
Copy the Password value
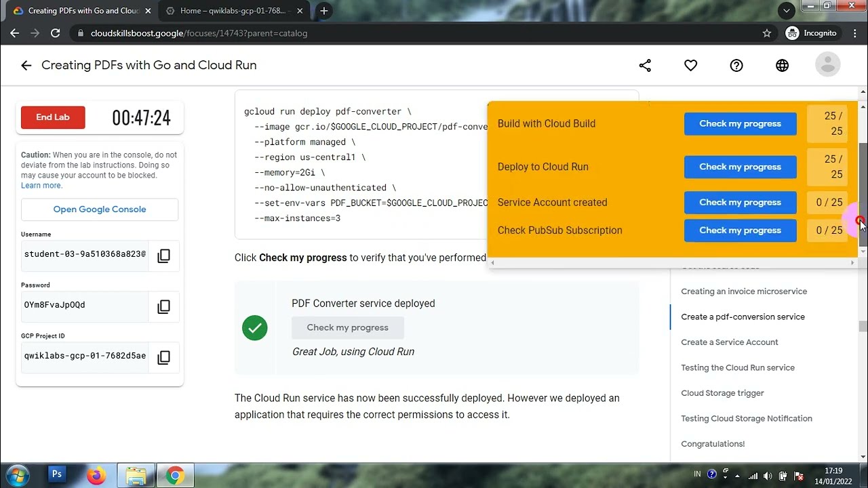[x=163, y=306]
